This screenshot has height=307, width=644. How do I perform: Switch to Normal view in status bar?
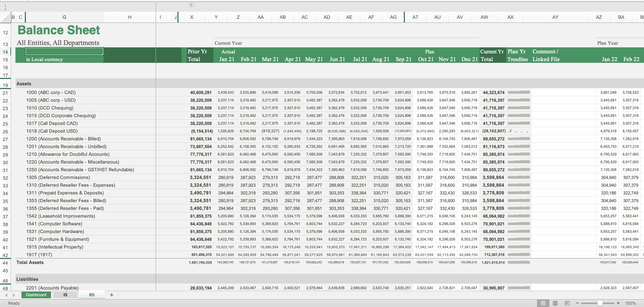coord(543,303)
